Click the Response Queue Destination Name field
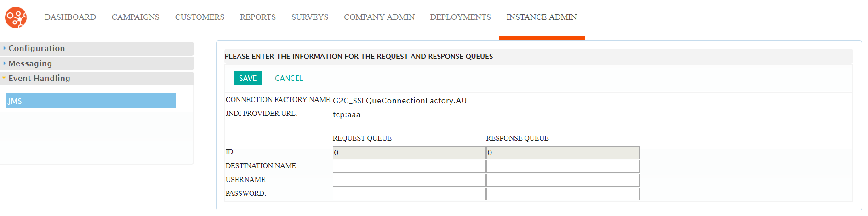The image size is (868, 216). pos(563,166)
